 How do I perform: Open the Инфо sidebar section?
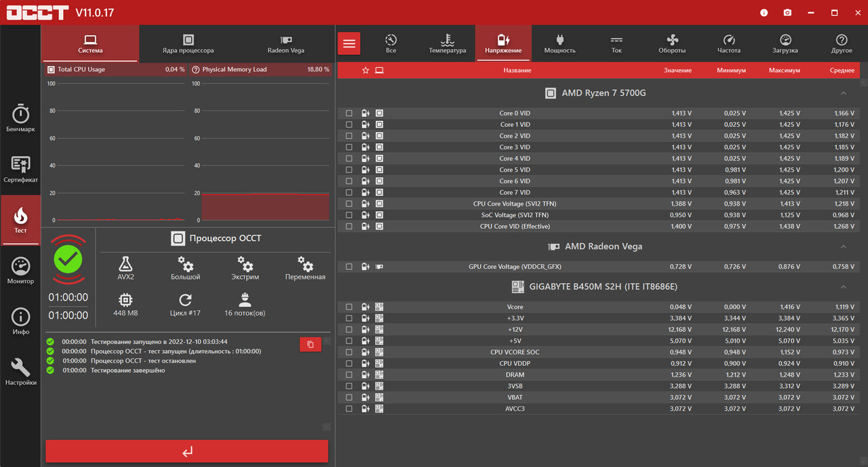pyautogui.click(x=20, y=321)
